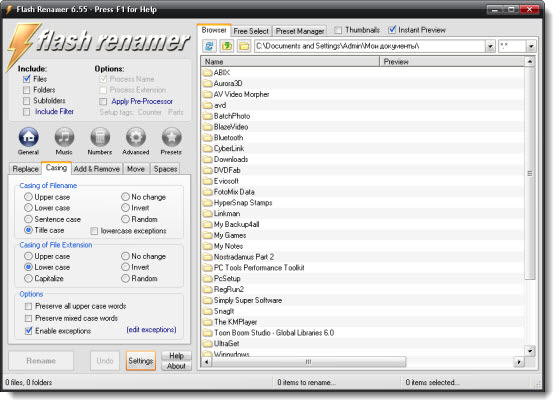Uncheck the Files include checkbox
The height and width of the screenshot is (407, 560).
click(x=26, y=79)
